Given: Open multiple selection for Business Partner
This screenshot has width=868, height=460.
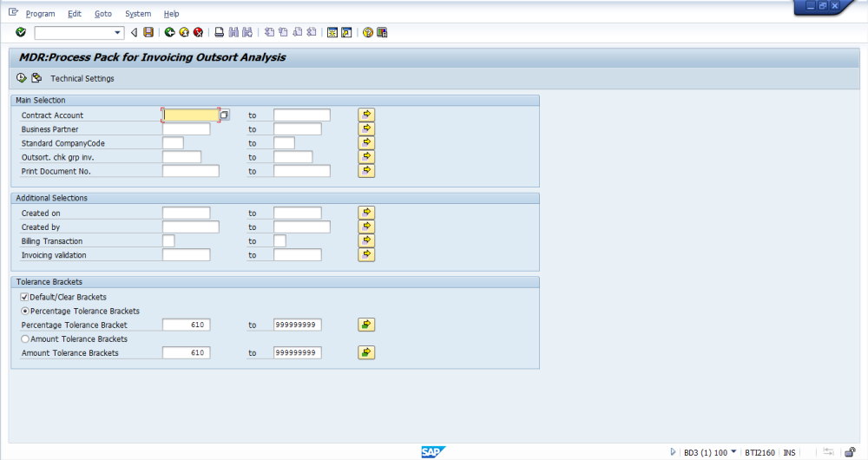Looking at the screenshot, I should pyautogui.click(x=366, y=128).
